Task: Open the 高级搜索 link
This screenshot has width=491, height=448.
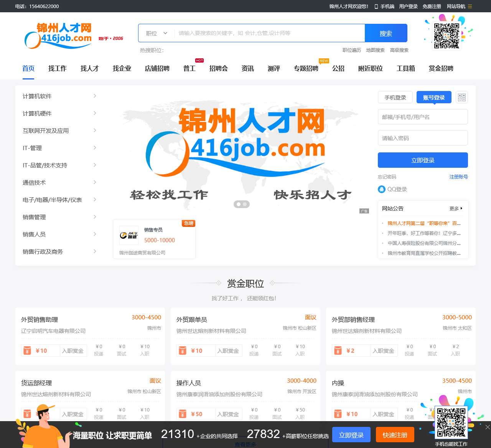Action: [x=399, y=50]
